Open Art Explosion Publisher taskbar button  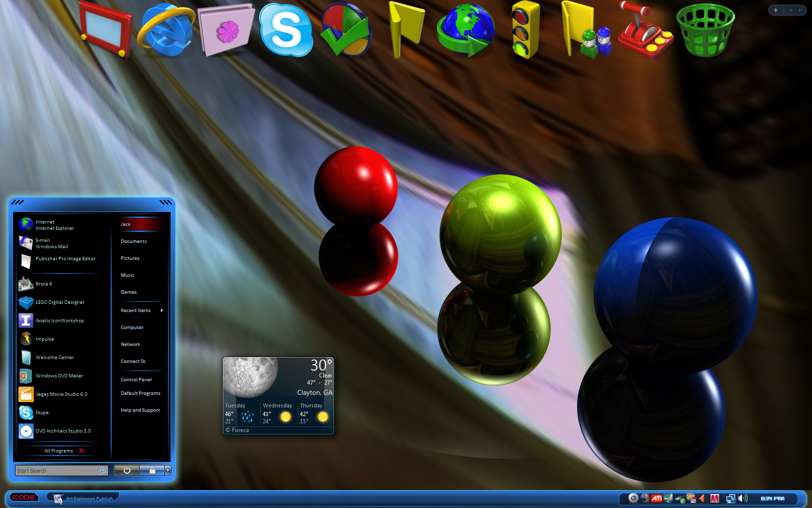(x=84, y=498)
